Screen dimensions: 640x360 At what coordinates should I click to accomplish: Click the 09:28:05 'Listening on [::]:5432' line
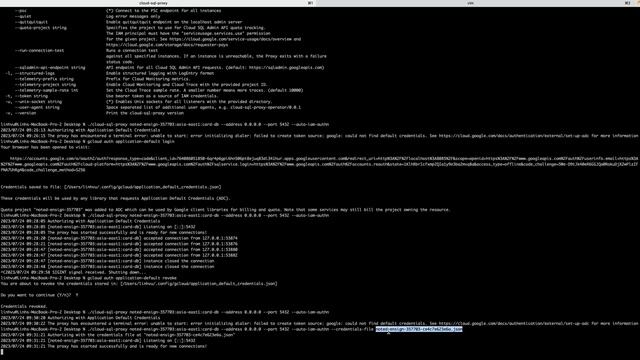tap(98, 227)
